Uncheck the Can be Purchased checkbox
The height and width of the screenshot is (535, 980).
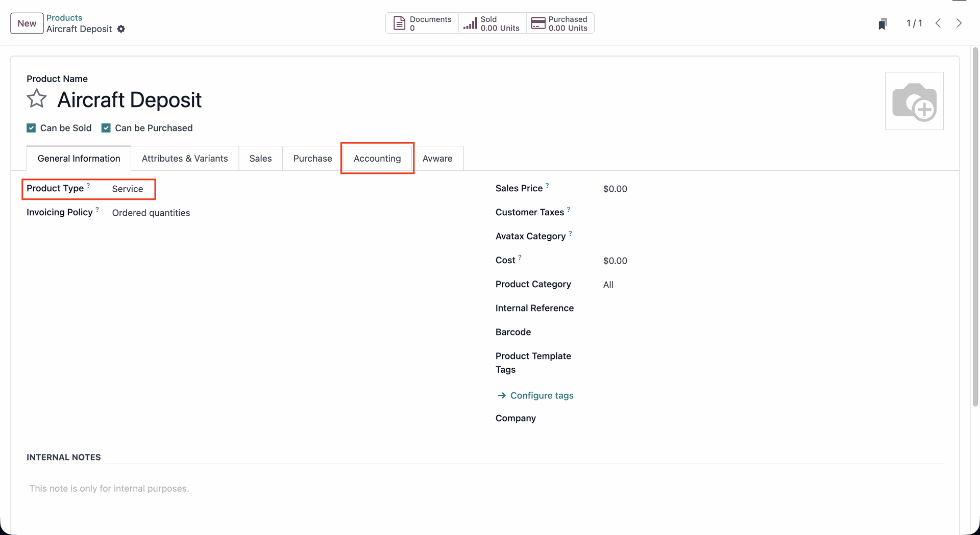(106, 128)
